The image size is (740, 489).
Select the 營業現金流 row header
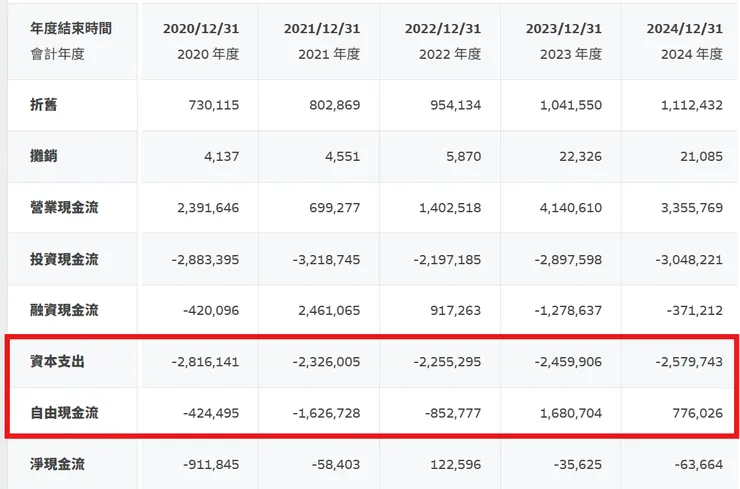pyautogui.click(x=64, y=208)
